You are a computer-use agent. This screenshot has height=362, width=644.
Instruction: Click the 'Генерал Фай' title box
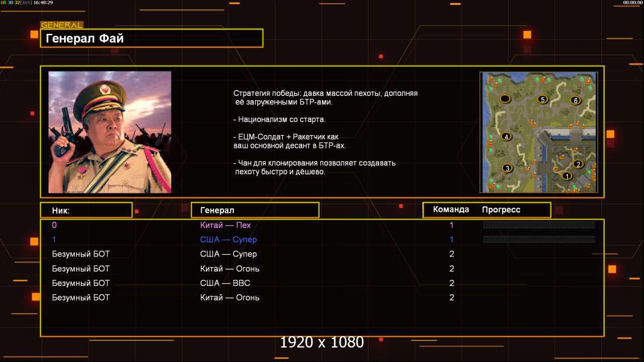152,38
